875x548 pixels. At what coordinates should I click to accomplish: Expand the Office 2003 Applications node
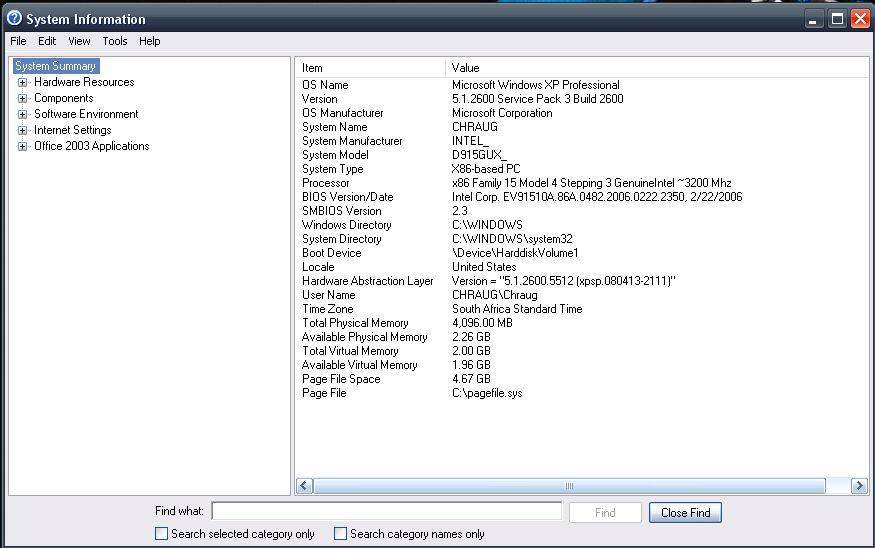[x=22, y=147]
